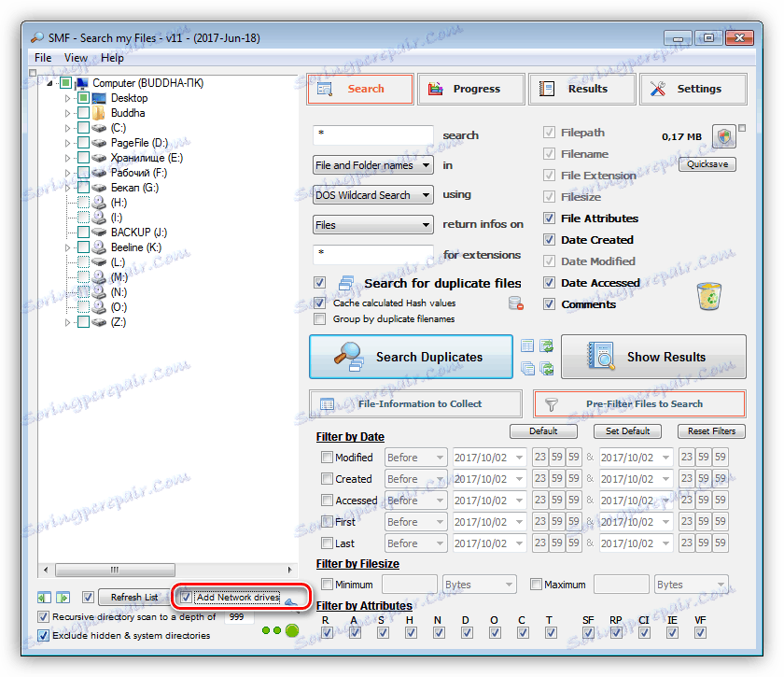Image resolution: width=784 pixels, height=677 pixels.
Task: Click the recursion depth 999 field
Action: (239, 617)
